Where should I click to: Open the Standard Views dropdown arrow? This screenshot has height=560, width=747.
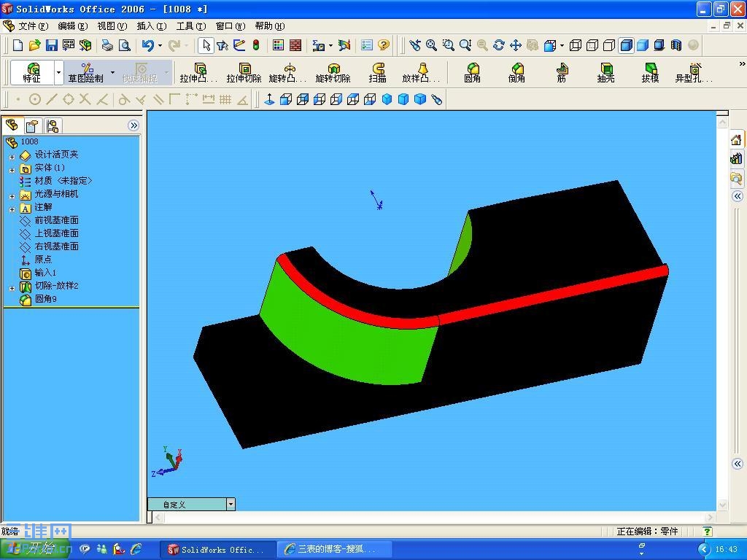[562, 46]
